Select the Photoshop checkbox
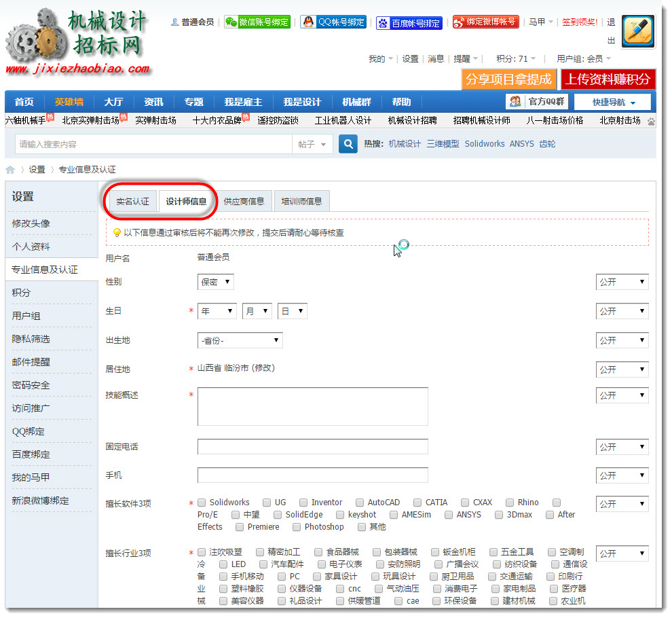 coord(297,527)
